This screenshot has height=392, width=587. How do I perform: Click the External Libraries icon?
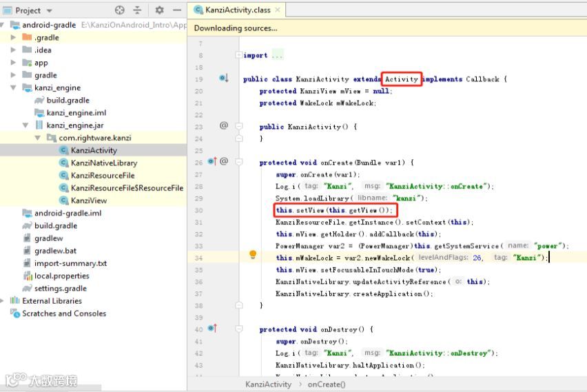click(x=14, y=300)
